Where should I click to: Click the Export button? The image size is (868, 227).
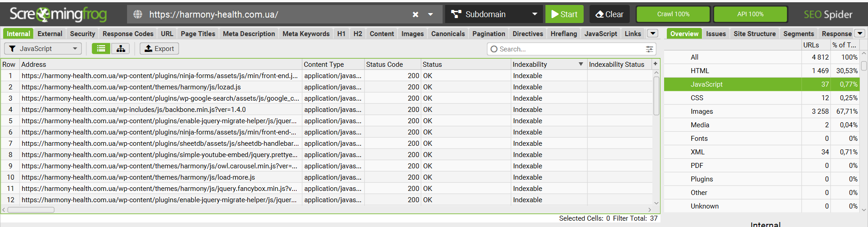pos(159,49)
